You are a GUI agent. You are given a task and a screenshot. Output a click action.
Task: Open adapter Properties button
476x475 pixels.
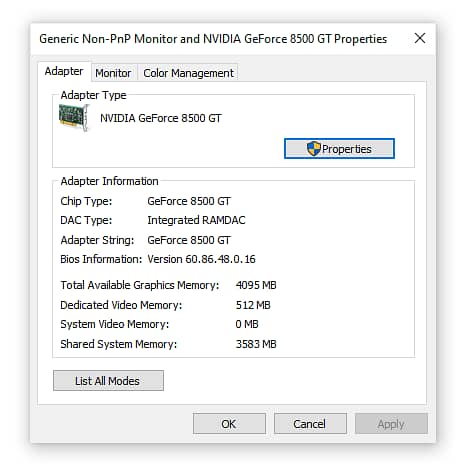pos(339,149)
